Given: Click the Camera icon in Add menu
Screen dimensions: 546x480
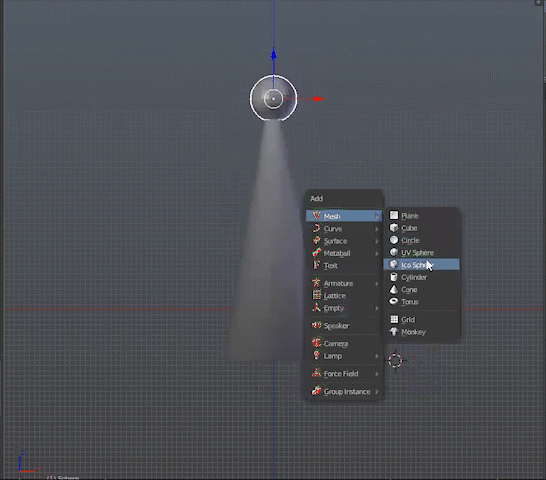Looking at the screenshot, I should click(317, 343).
